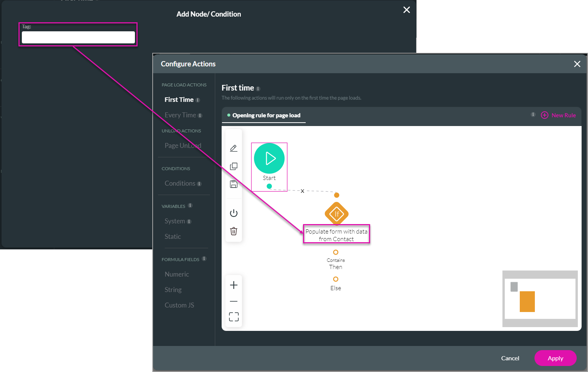Click the info icon beside First Time sidebar item

[198, 100]
